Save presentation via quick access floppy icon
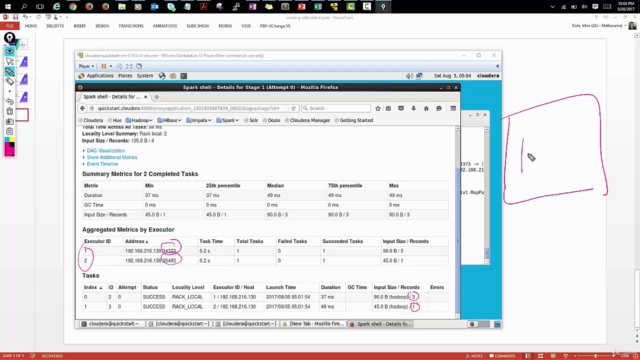 click(x=16, y=17)
